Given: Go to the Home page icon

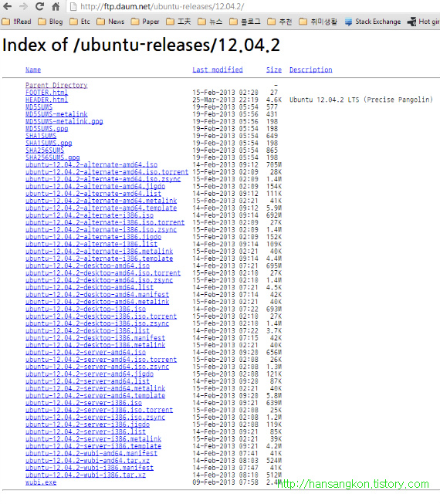Looking at the screenshot, I should [x=56, y=6].
